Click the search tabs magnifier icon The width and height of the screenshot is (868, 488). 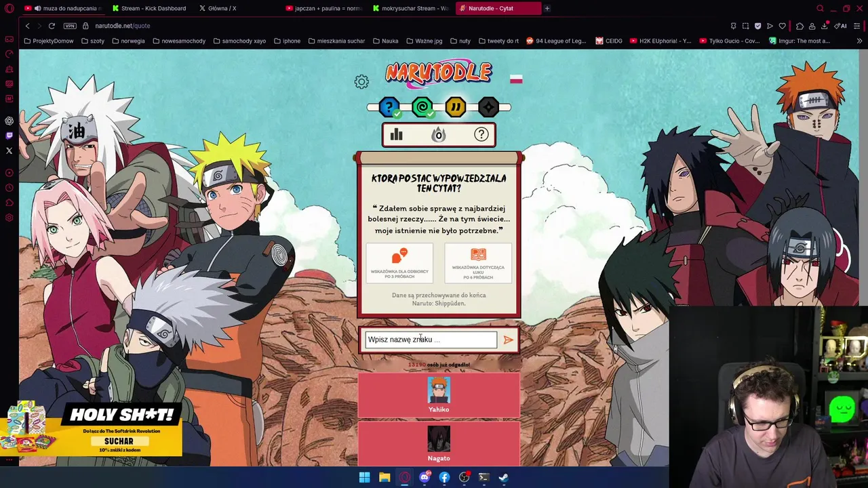coord(820,8)
